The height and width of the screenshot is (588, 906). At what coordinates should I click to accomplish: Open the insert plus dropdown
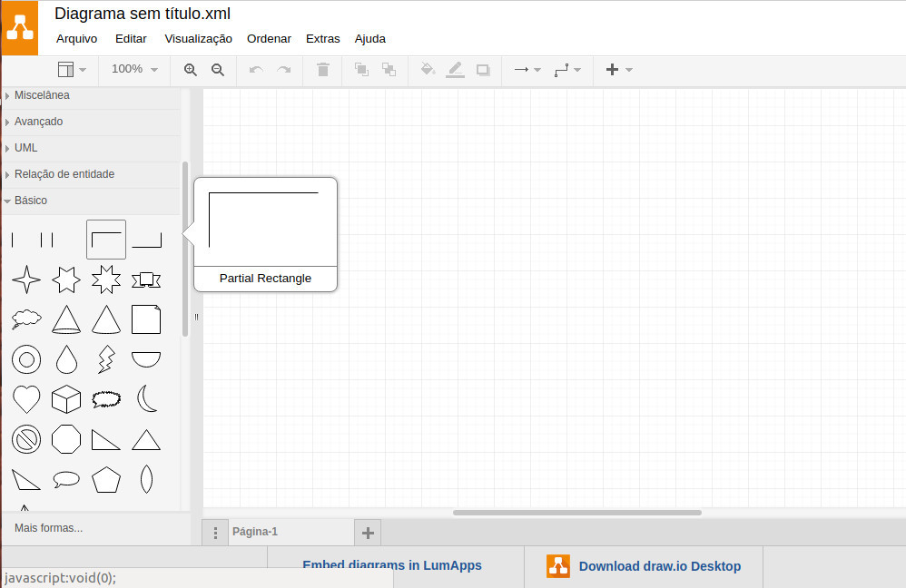click(x=618, y=70)
